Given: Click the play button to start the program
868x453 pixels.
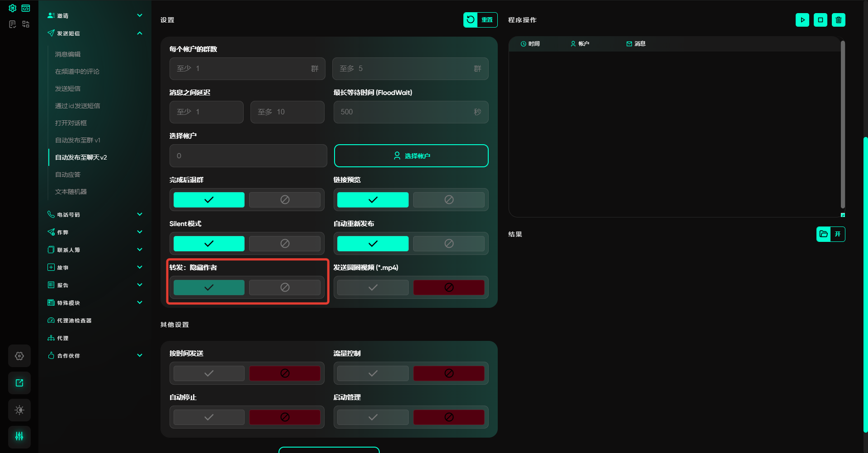Looking at the screenshot, I should (x=802, y=20).
